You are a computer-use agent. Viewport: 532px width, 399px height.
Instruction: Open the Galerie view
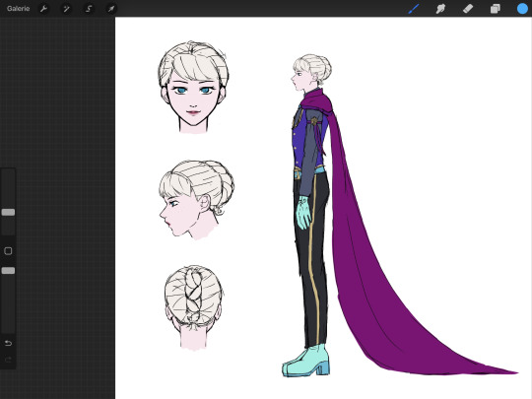[18, 9]
